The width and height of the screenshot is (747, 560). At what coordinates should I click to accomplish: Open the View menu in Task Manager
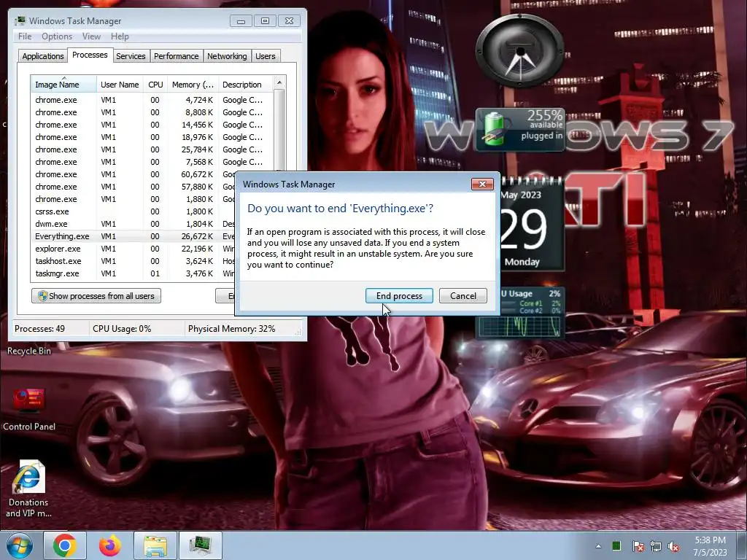pos(91,36)
